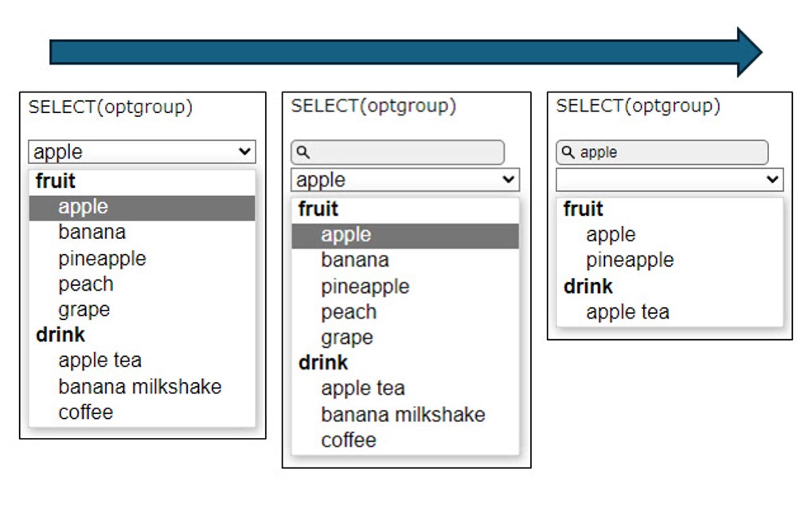
Task: Click 'peach' in the first panel's list
Action: [85, 283]
